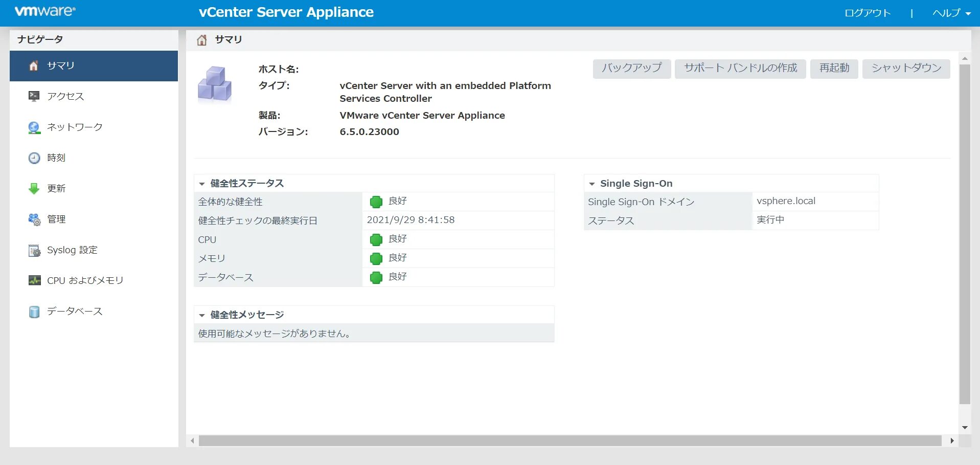
Task: Collapse the 健全性メッセージ section
Action: (202, 315)
